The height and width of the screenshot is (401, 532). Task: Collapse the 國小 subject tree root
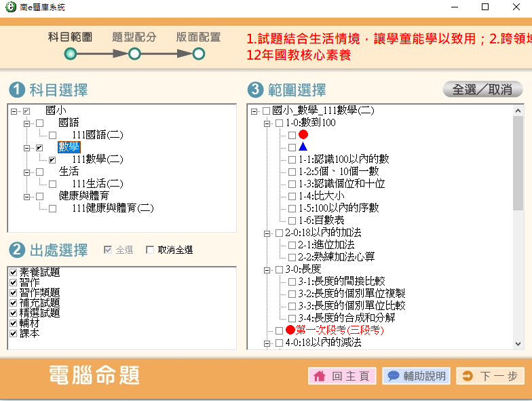14,111
